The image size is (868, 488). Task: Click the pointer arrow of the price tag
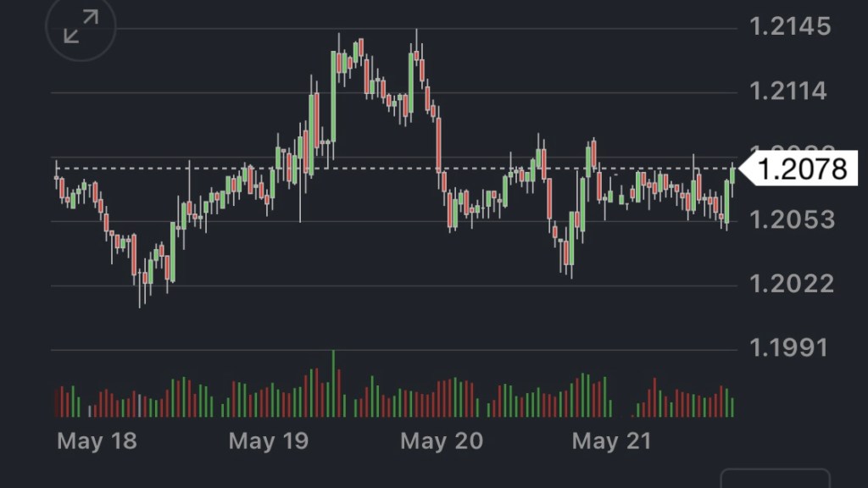[746, 169]
